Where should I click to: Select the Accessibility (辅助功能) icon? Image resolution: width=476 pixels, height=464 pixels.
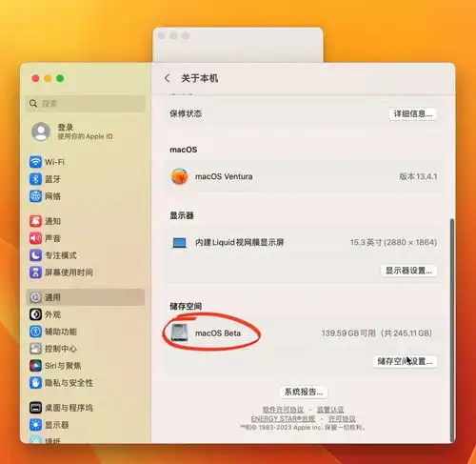click(x=35, y=332)
